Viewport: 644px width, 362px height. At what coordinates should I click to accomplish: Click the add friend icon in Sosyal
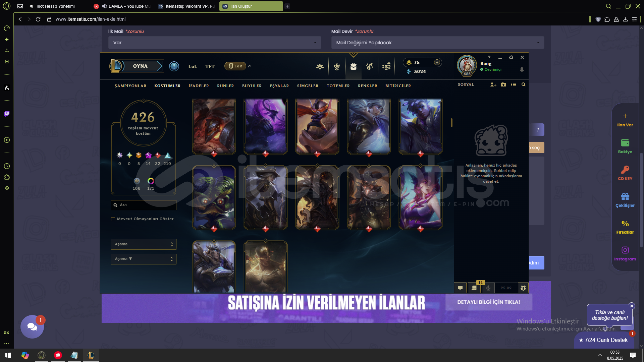(x=493, y=85)
